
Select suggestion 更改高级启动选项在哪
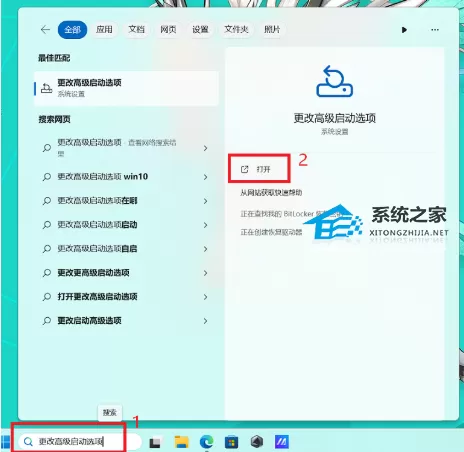tap(97, 201)
